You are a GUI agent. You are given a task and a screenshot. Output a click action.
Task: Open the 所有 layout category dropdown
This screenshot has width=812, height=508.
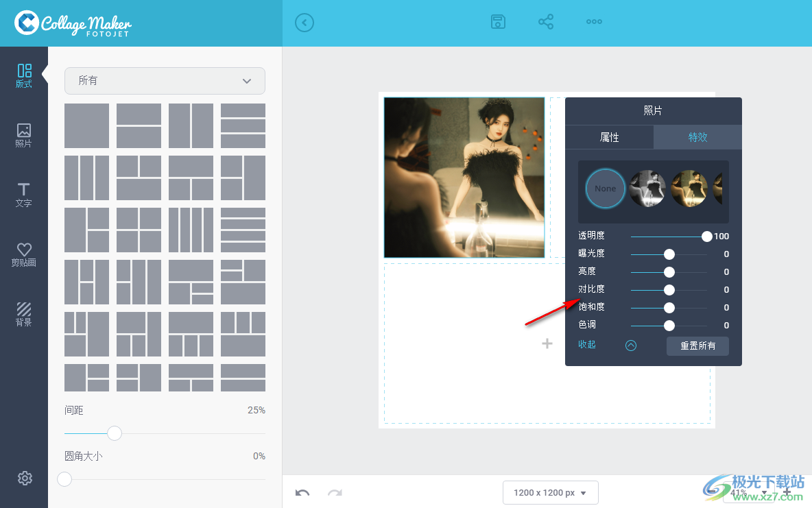(165, 81)
